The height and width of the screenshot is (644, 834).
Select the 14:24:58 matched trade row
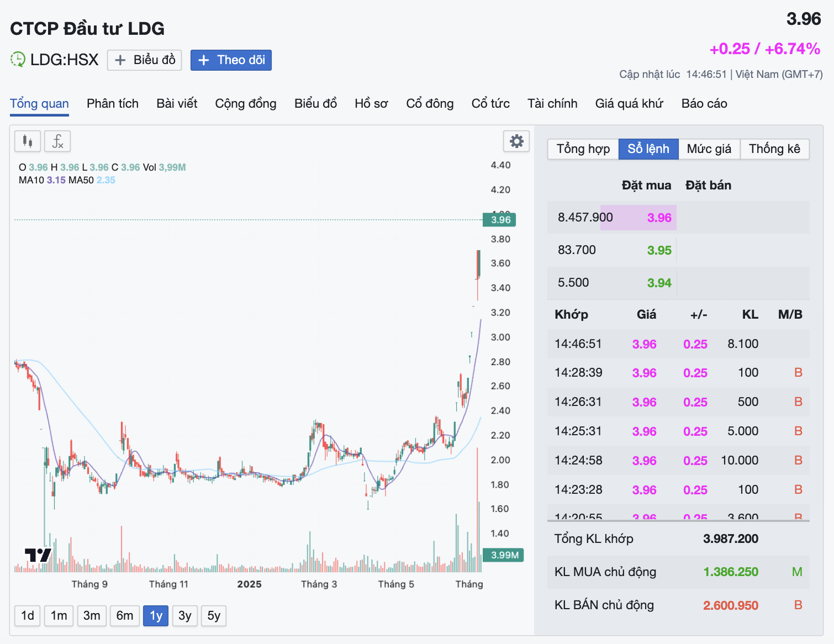[678, 461]
